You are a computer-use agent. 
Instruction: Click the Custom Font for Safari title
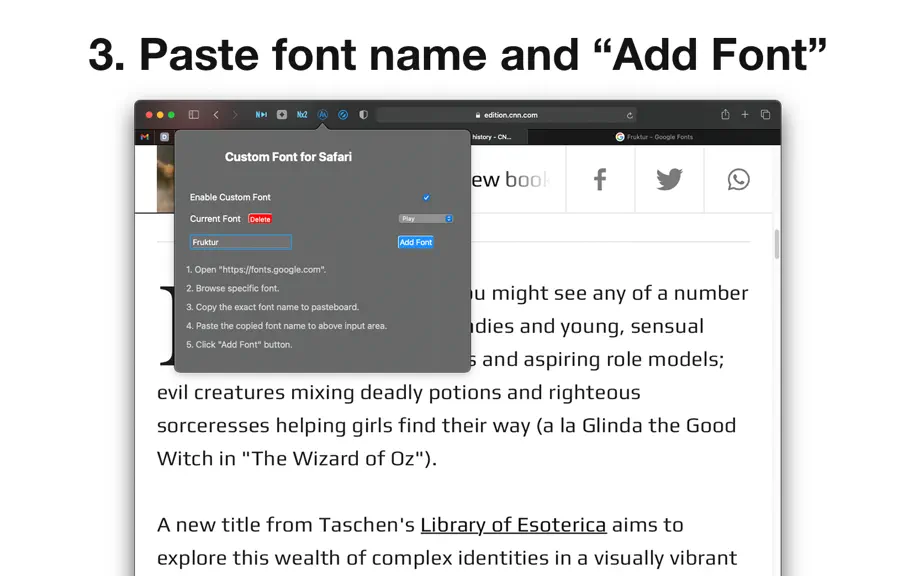pos(288,157)
